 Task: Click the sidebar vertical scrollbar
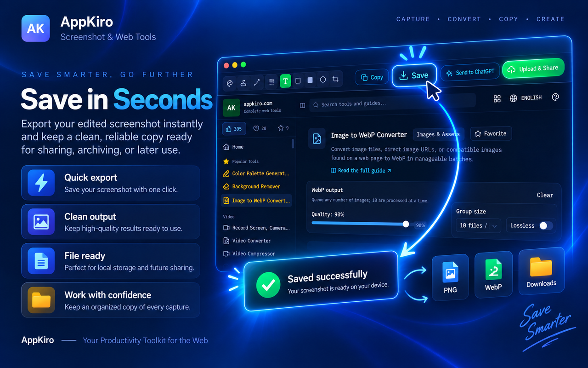[x=293, y=144]
